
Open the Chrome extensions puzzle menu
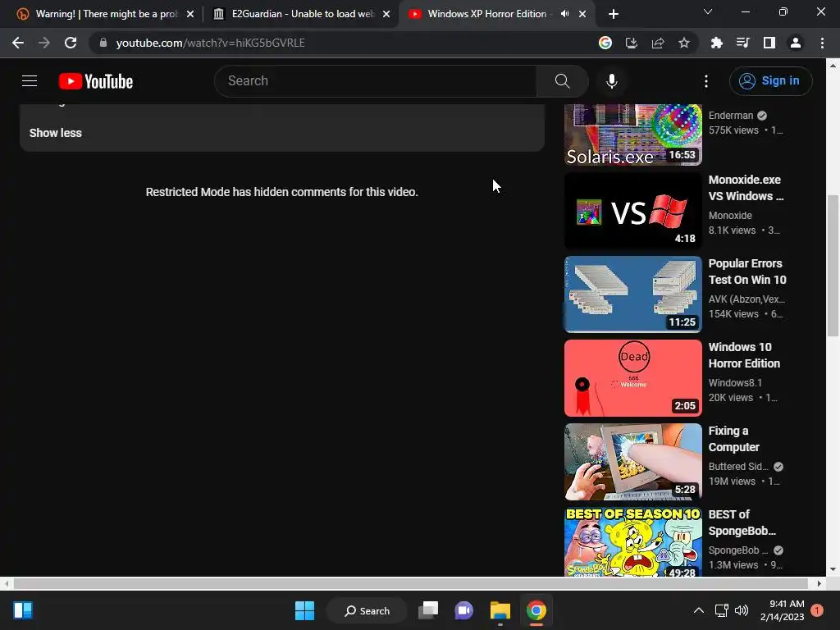pos(717,43)
